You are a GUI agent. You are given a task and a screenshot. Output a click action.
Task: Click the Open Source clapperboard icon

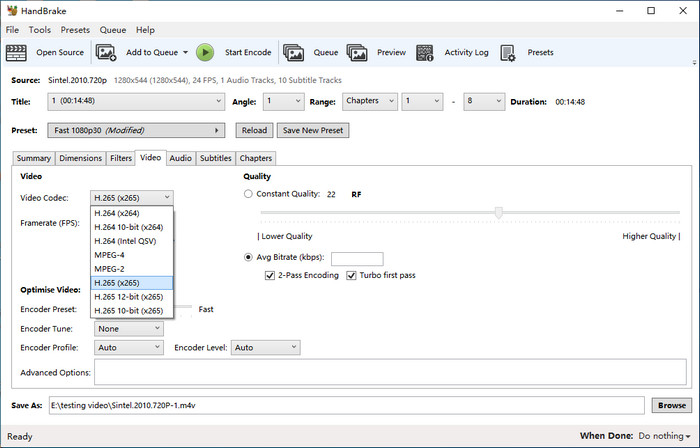click(16, 53)
